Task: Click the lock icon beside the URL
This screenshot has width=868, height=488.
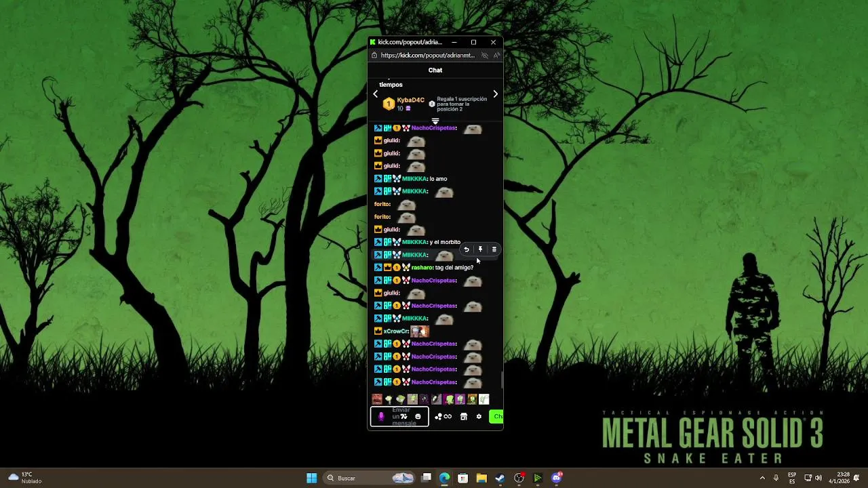Action: pyautogui.click(x=374, y=56)
